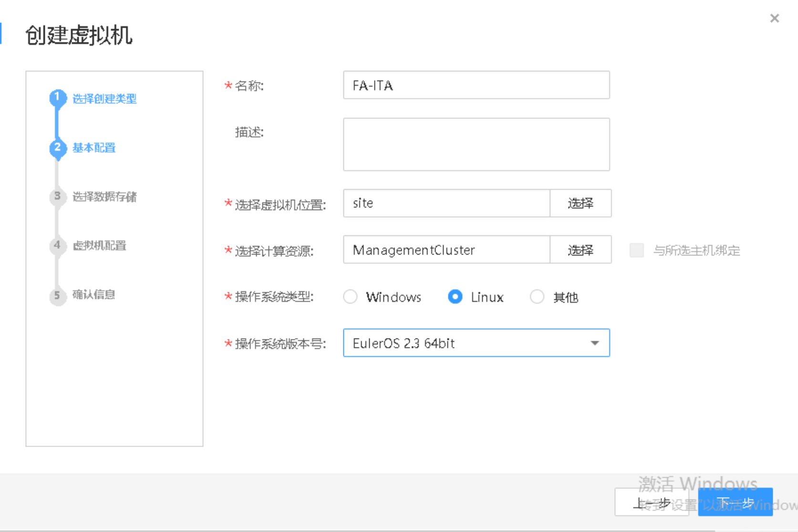This screenshot has width=798, height=532.
Task: Click the 创建虚拟机 dialog title
Action: (79, 35)
